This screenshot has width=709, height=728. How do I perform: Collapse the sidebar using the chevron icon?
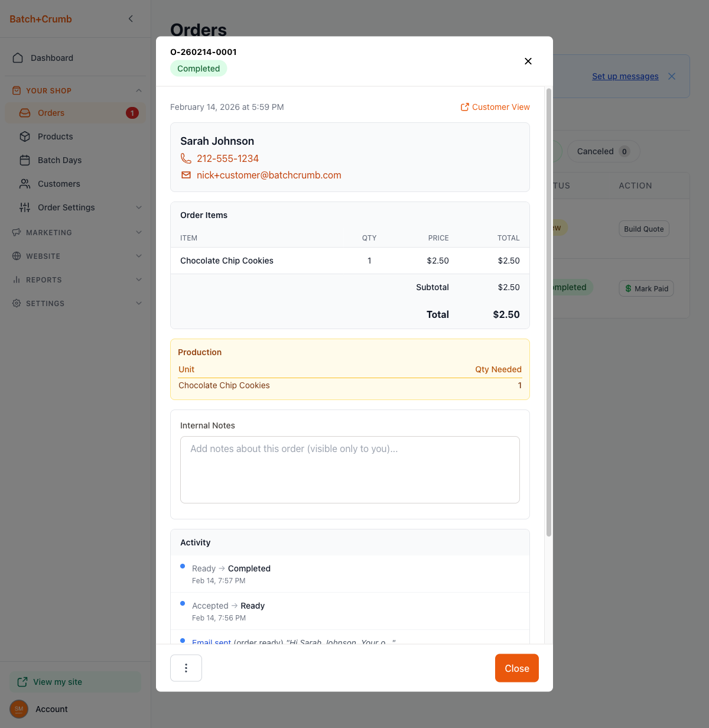click(x=131, y=19)
